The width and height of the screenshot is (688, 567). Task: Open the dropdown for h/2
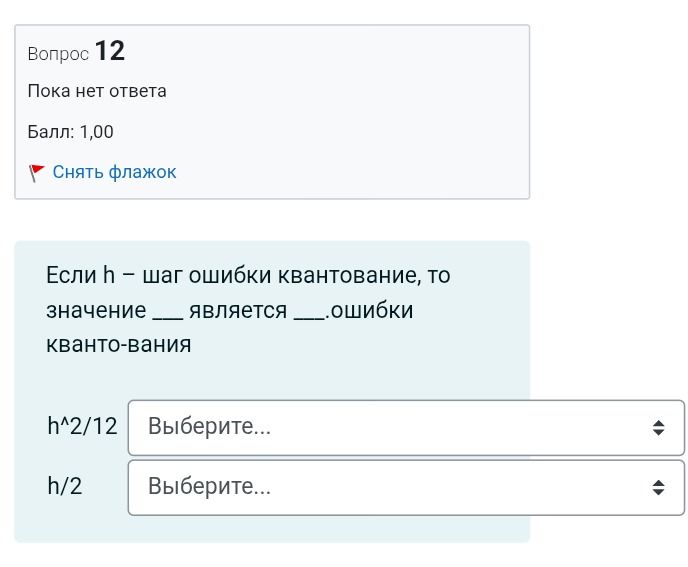(406, 488)
